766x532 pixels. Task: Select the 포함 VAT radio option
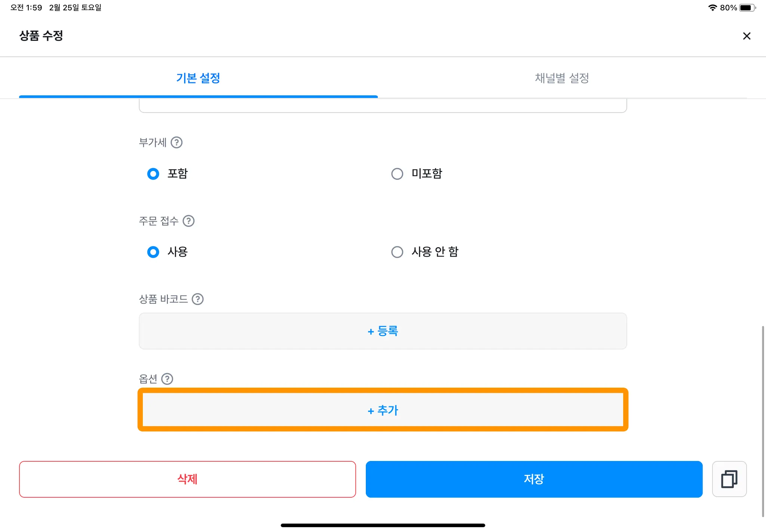153,174
